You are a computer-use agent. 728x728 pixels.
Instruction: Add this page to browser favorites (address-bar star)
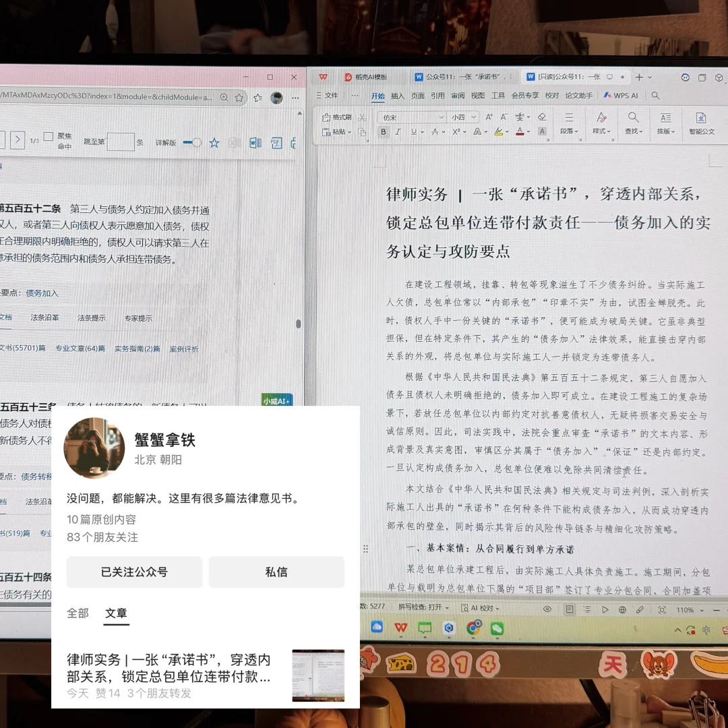(x=239, y=98)
